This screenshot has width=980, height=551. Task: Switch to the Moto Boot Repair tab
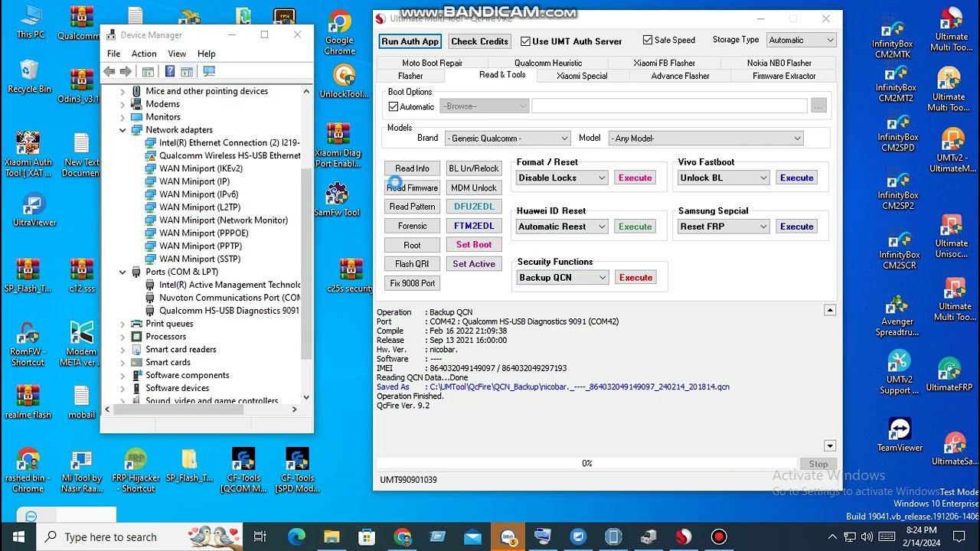pos(432,63)
